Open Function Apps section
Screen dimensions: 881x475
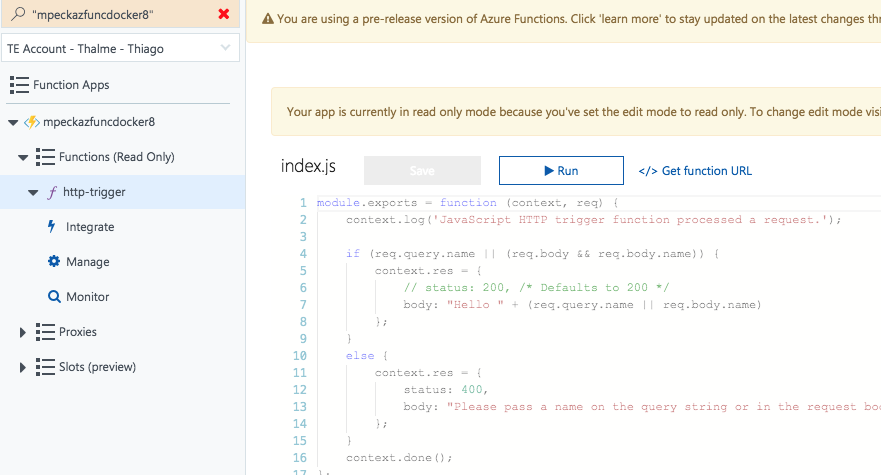[x=71, y=85]
